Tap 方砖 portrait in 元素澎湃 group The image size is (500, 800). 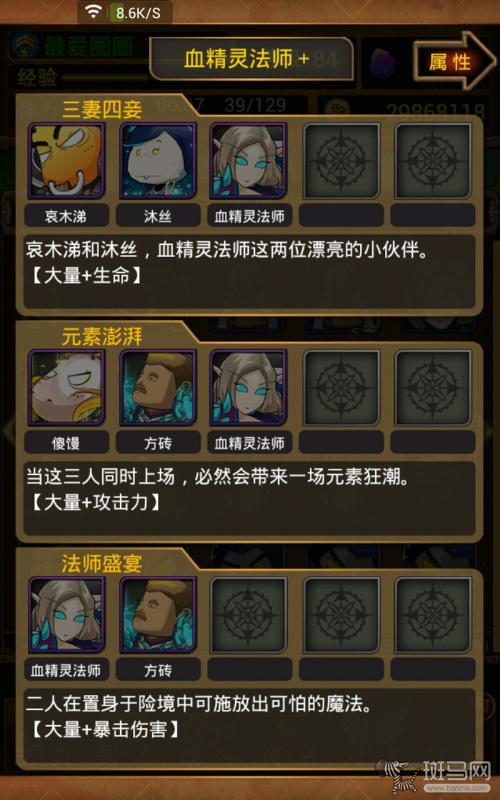[158, 388]
